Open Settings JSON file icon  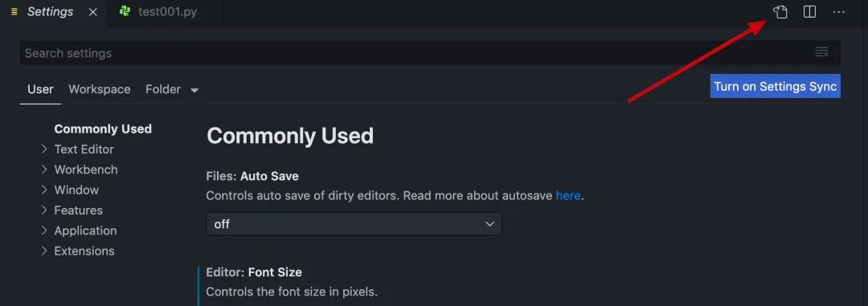(x=780, y=11)
